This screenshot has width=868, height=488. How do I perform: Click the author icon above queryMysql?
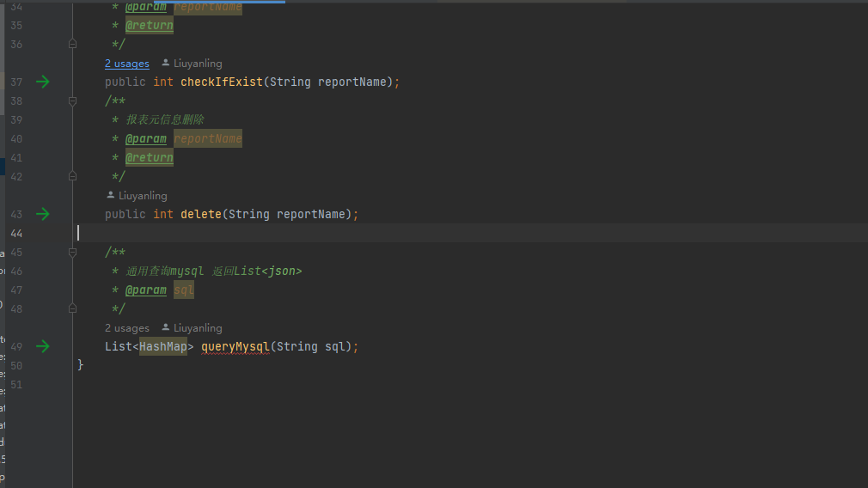coord(166,327)
